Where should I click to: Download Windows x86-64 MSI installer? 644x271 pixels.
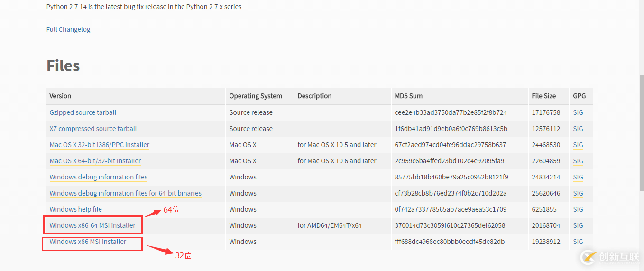92,225
